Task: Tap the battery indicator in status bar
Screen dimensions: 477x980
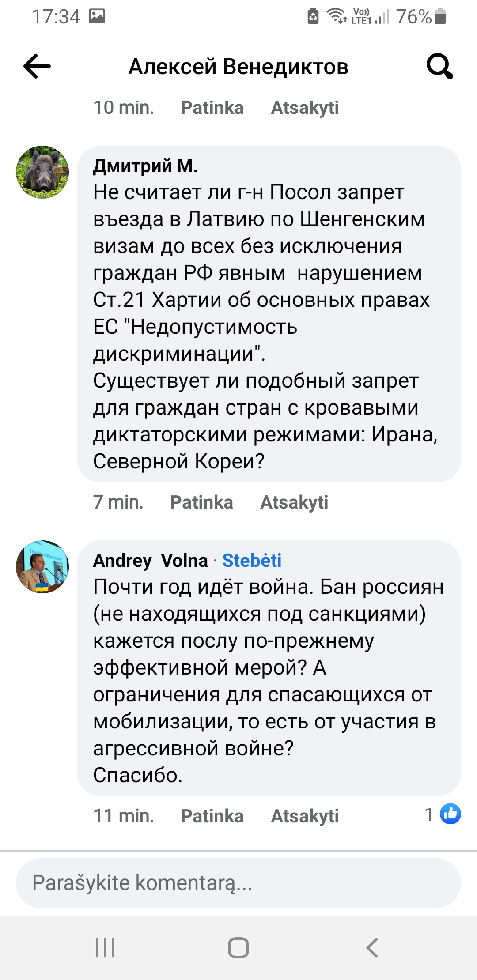Action: click(440, 17)
